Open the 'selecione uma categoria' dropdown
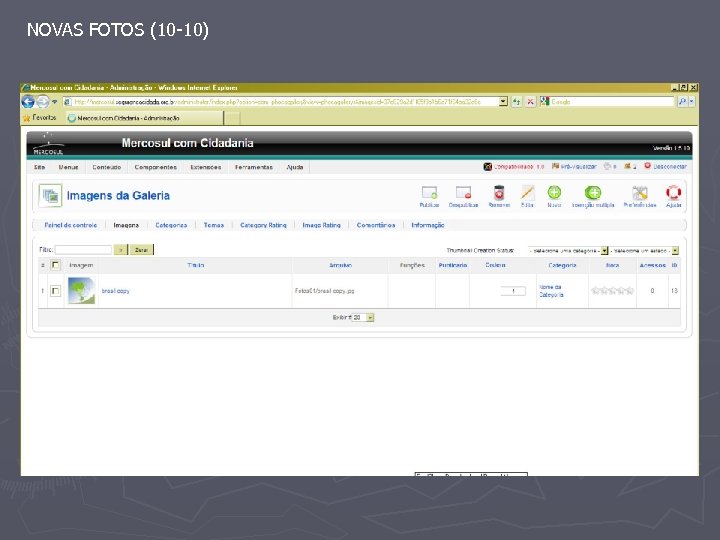 [x=568, y=250]
